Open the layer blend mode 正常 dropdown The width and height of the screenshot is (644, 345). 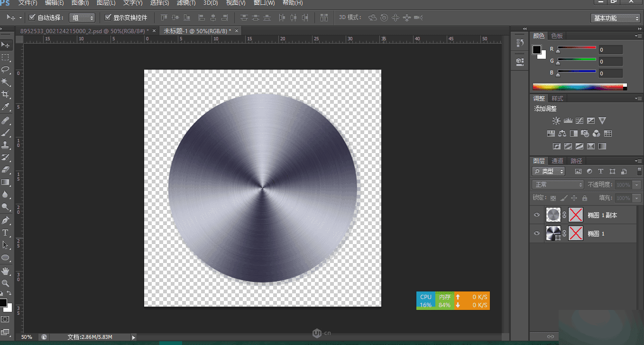coord(558,185)
